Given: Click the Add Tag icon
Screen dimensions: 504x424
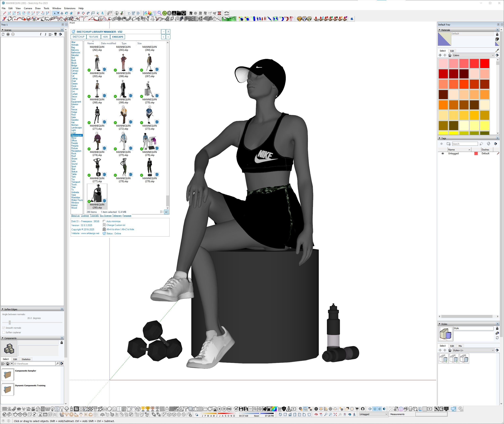Looking at the screenshot, I should click(x=441, y=144).
